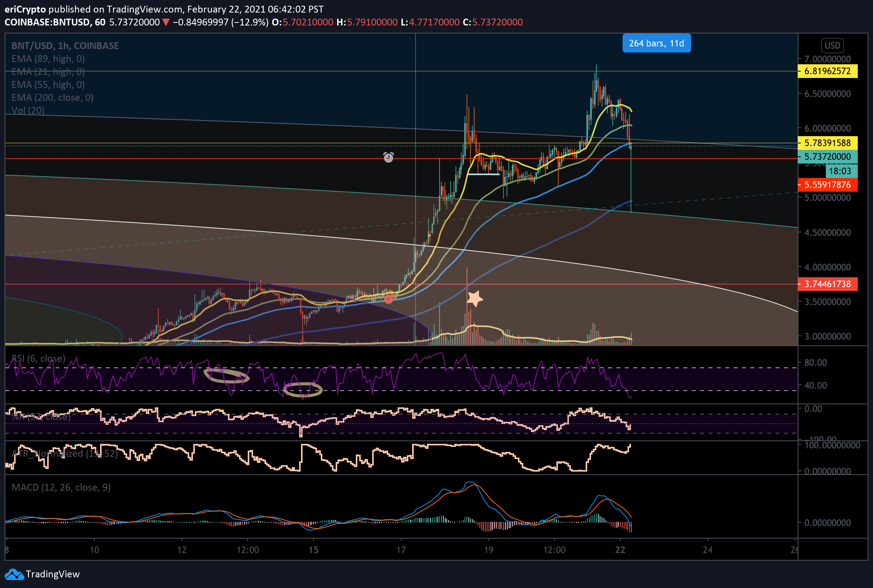
Task: Select the 6.81962572 yellow price label
Action: (x=827, y=71)
